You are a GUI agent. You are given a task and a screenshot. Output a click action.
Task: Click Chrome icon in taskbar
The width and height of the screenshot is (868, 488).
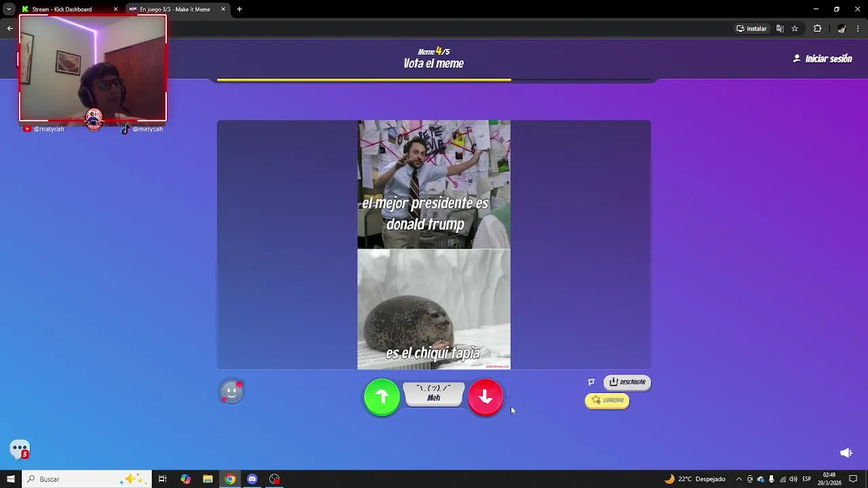(230, 479)
